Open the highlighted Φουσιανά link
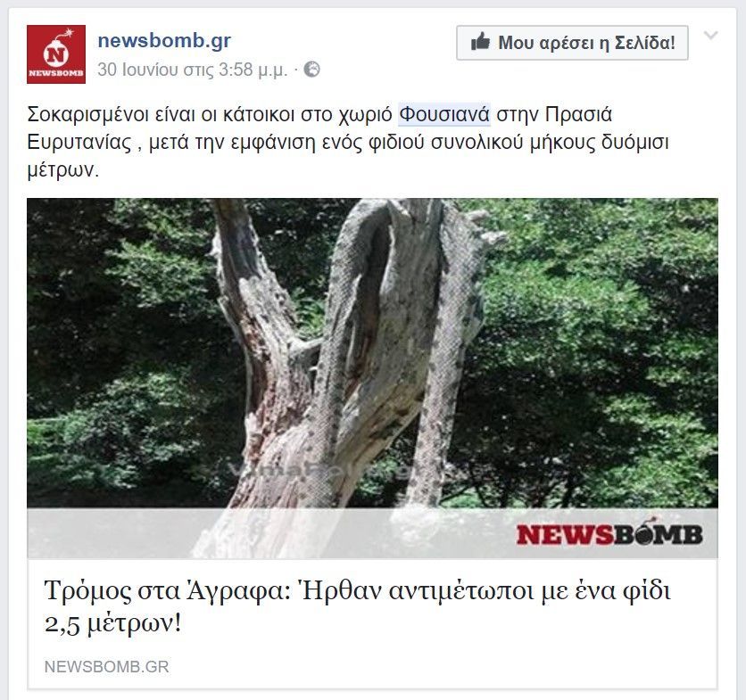 click(x=443, y=115)
